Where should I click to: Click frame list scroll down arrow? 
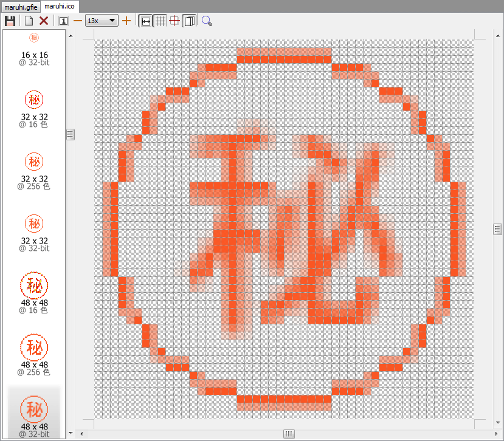71,433
